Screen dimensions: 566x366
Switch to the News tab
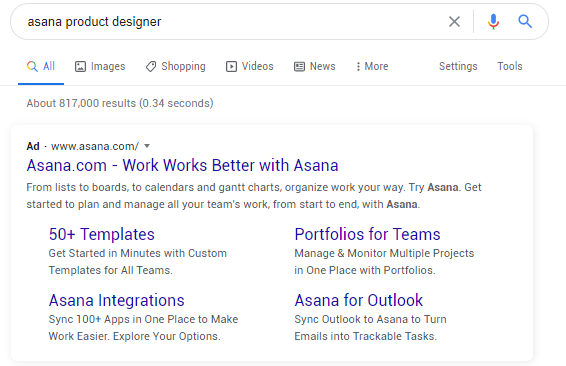pos(314,66)
